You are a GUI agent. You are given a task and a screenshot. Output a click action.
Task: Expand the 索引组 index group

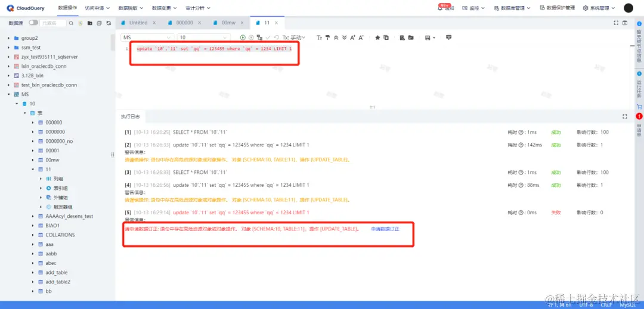[x=41, y=188]
